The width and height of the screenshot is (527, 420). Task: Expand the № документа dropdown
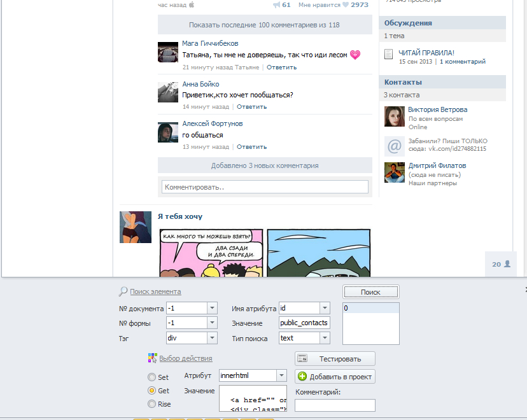point(212,308)
